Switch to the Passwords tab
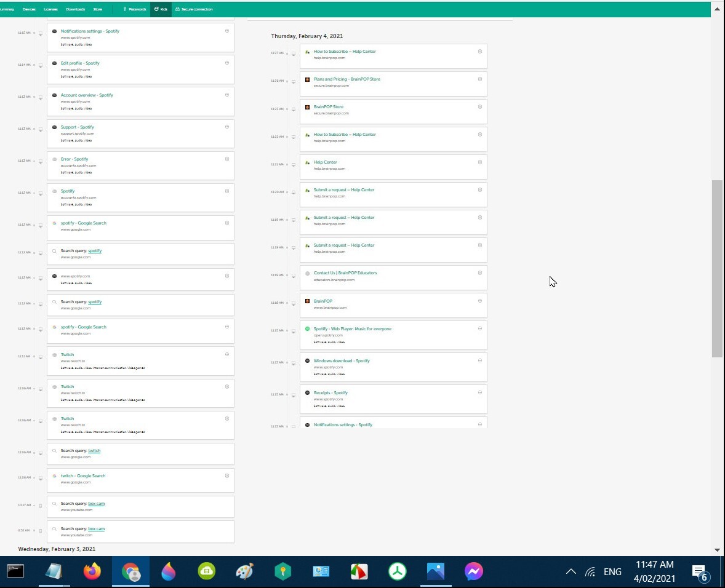Viewport: 725px width, 588px height. coord(135,9)
